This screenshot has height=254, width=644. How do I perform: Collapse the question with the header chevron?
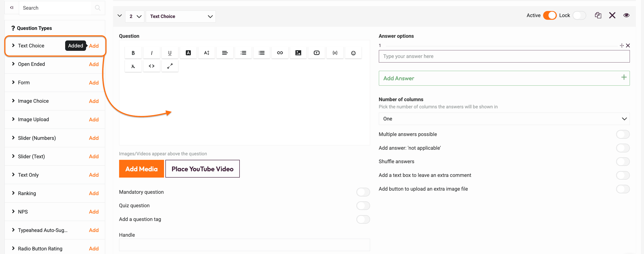tap(120, 16)
